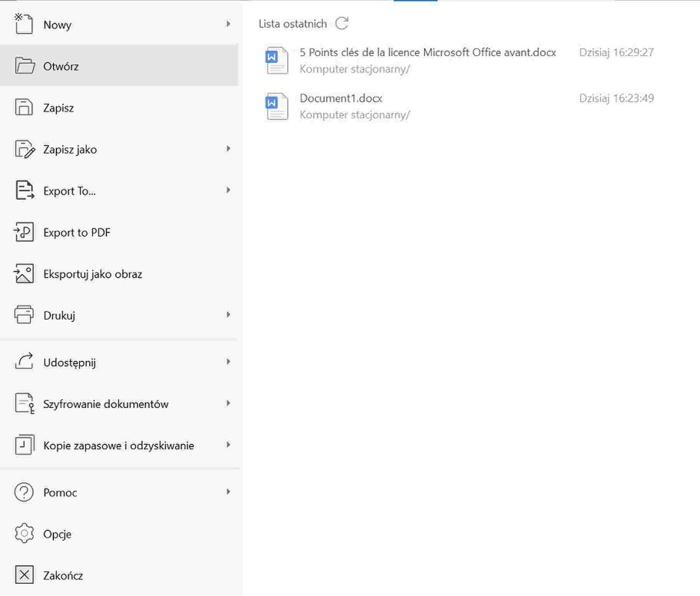Viewport: 700px width, 596px height.
Task: Click the Opcje gear icon
Action: pyautogui.click(x=24, y=533)
